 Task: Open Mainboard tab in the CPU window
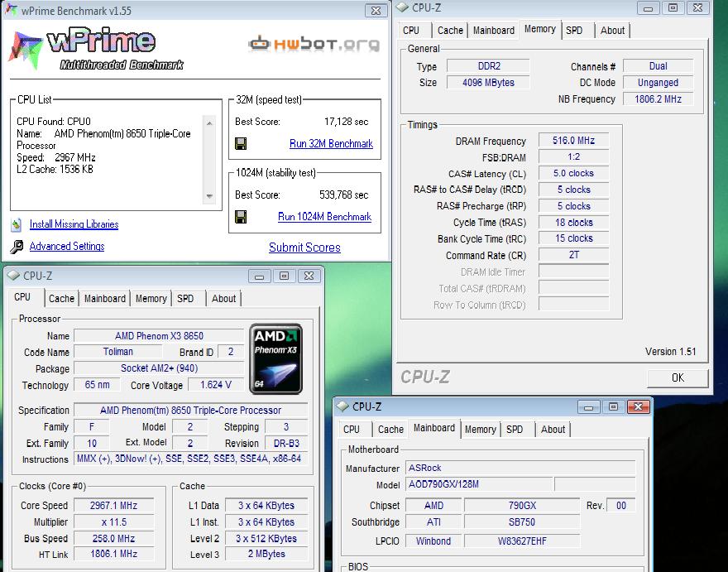(x=105, y=299)
